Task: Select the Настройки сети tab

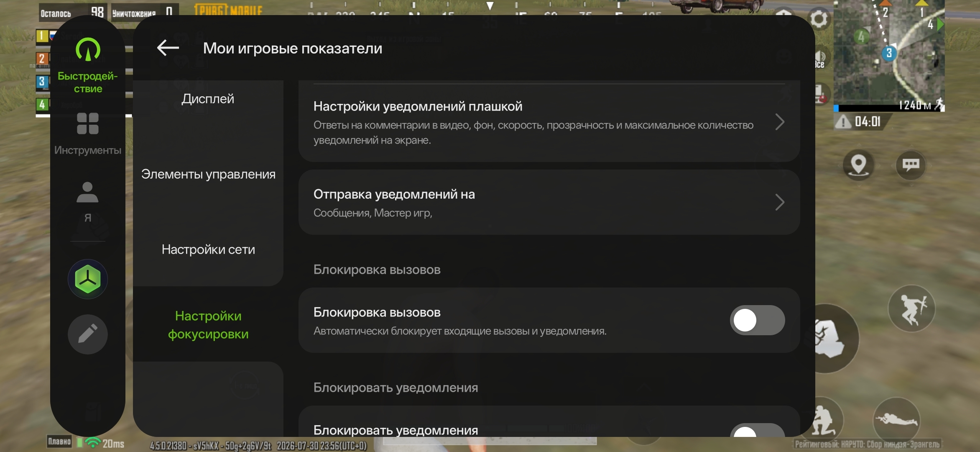Action: pos(208,249)
